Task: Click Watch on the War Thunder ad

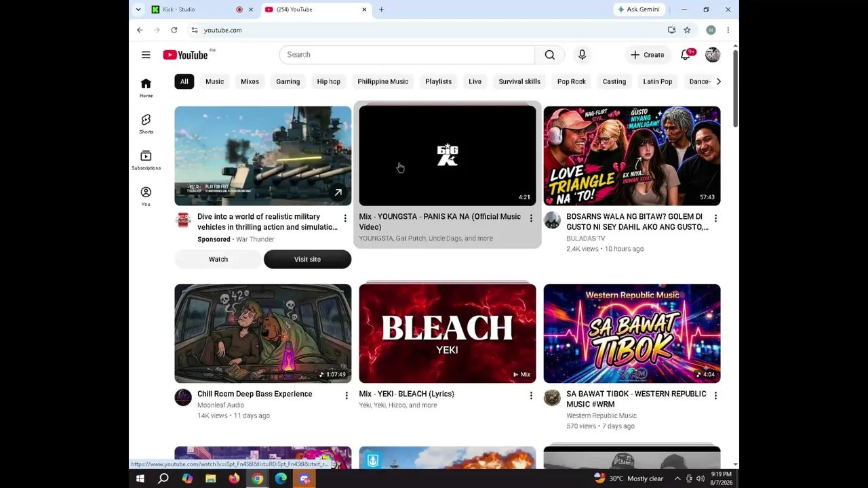Action: tap(218, 259)
